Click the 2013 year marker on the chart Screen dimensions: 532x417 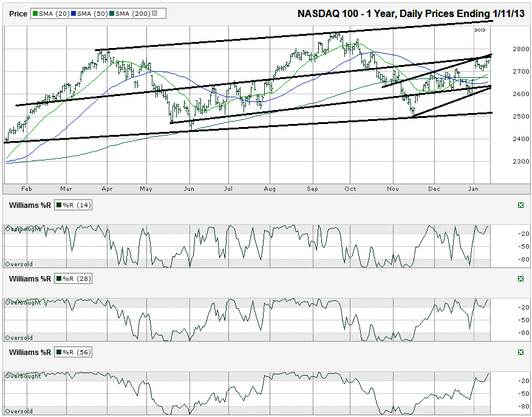pos(480,30)
